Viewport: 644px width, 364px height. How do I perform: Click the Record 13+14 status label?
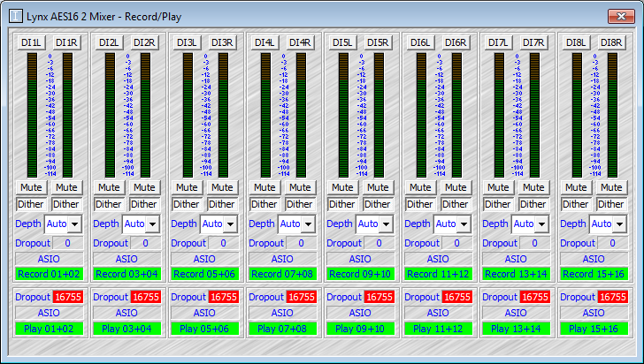pyautogui.click(x=516, y=274)
